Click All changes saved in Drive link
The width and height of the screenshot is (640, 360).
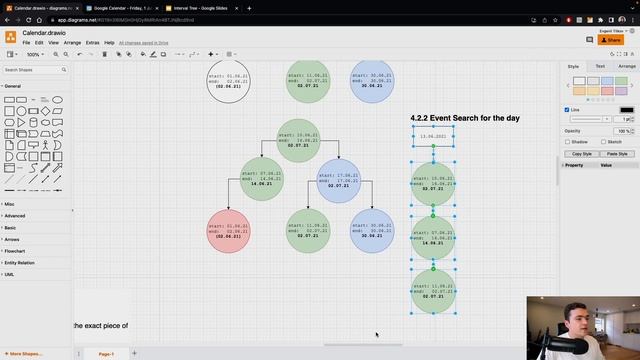pyautogui.click(x=143, y=43)
